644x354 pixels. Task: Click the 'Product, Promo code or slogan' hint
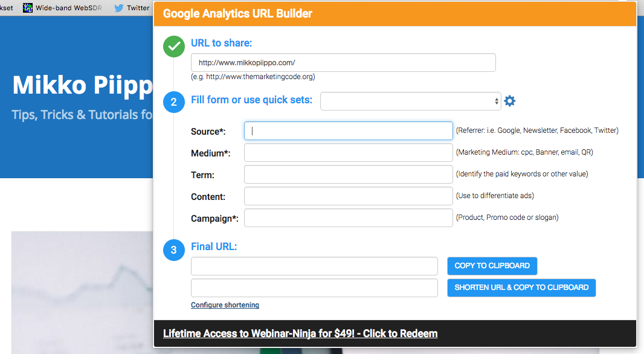[507, 217]
